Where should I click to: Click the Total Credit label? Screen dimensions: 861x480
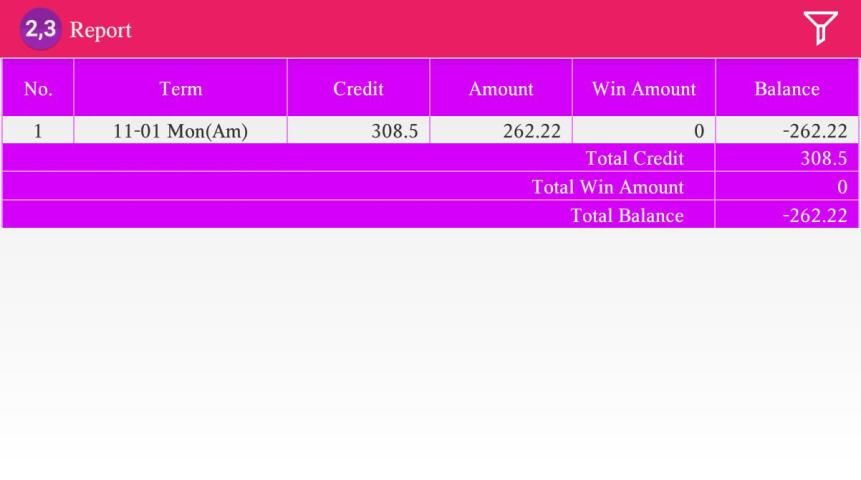tap(634, 158)
